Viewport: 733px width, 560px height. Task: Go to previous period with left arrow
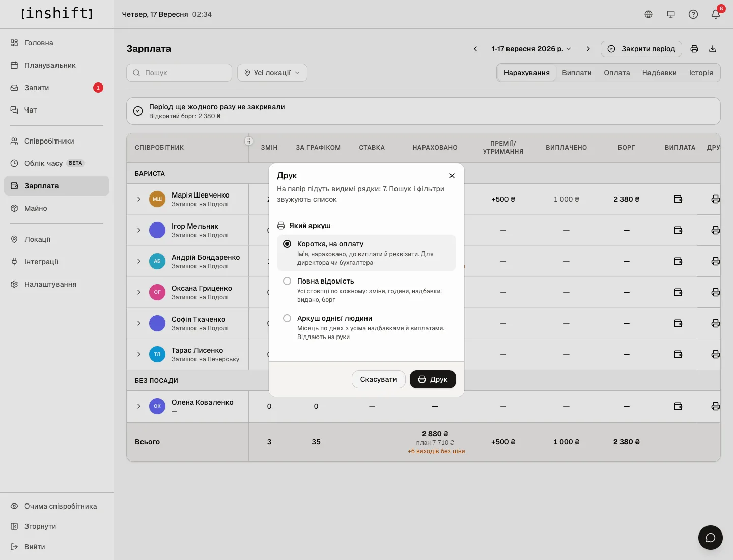pos(475,49)
